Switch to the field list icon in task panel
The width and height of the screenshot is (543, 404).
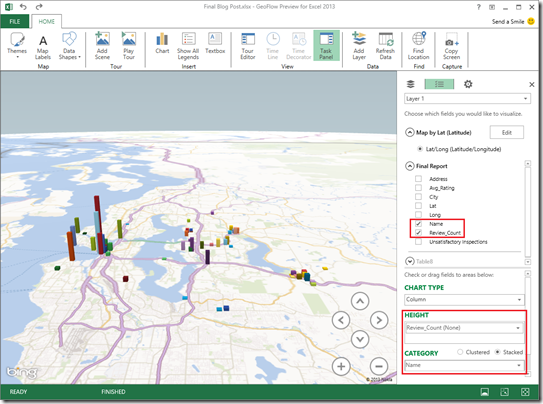point(439,84)
